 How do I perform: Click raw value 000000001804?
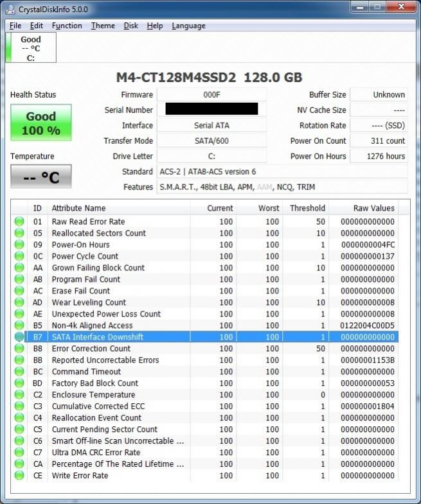click(x=368, y=406)
